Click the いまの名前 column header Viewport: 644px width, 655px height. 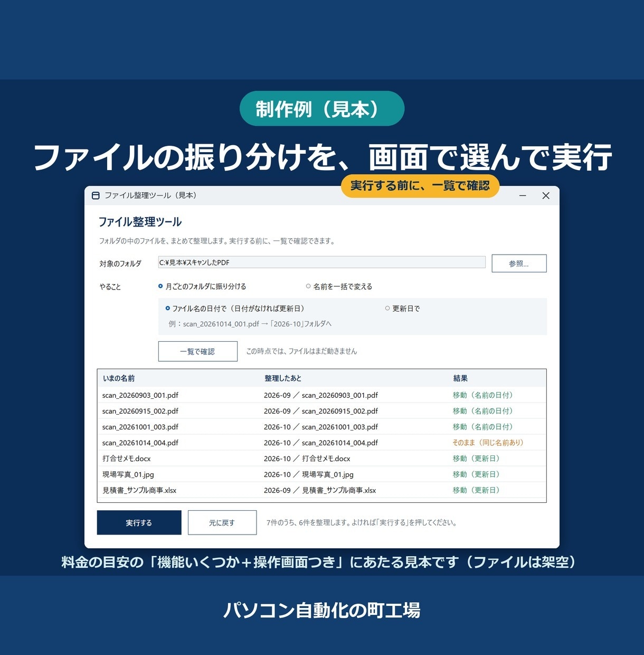[119, 378]
